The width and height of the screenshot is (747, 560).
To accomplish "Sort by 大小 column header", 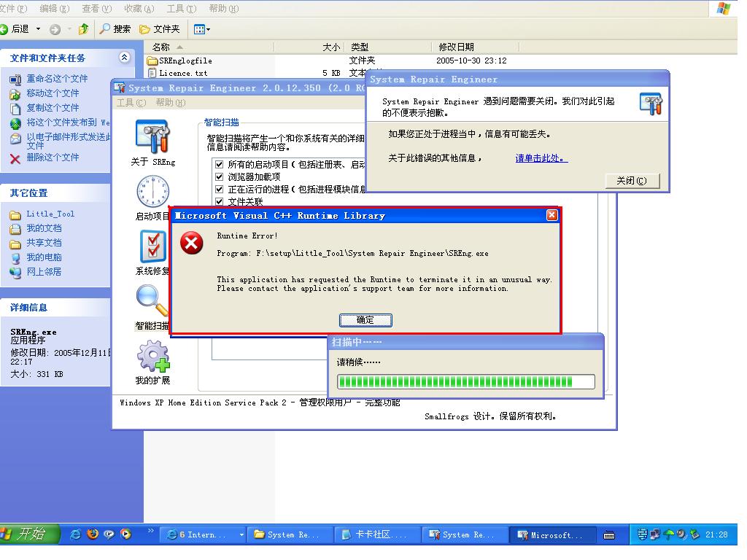I will point(309,47).
